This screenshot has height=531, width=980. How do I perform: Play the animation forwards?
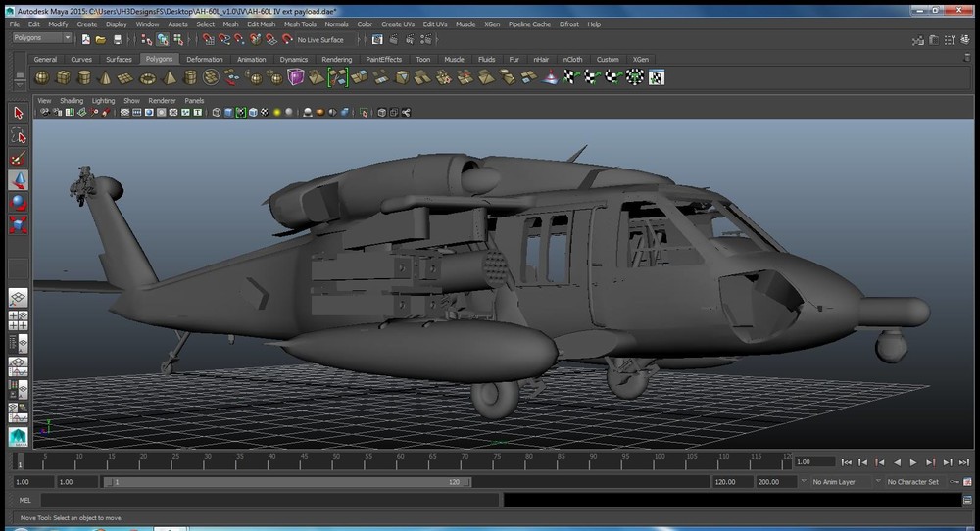[913, 462]
